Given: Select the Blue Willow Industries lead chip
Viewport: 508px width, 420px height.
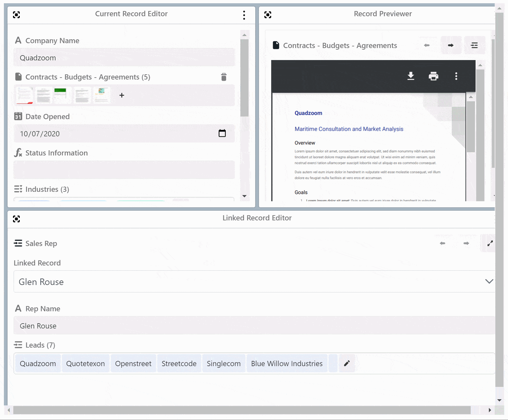Looking at the screenshot, I should tap(287, 364).
